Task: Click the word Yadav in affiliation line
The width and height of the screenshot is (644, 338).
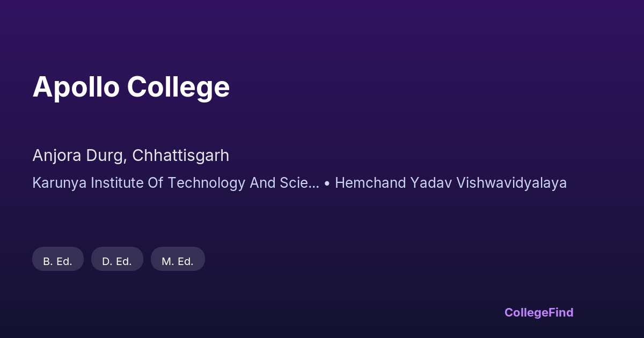Action: [x=431, y=183]
